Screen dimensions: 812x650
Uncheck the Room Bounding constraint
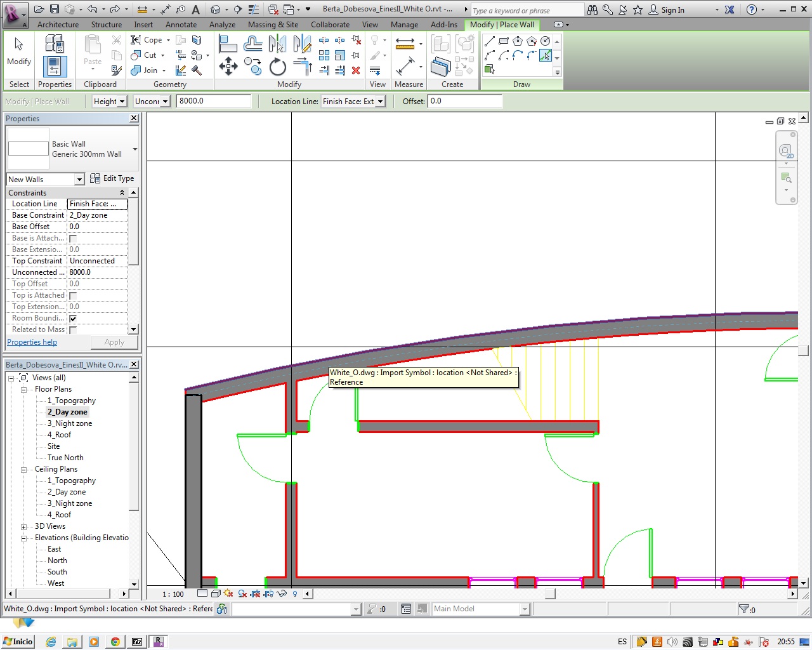point(73,318)
